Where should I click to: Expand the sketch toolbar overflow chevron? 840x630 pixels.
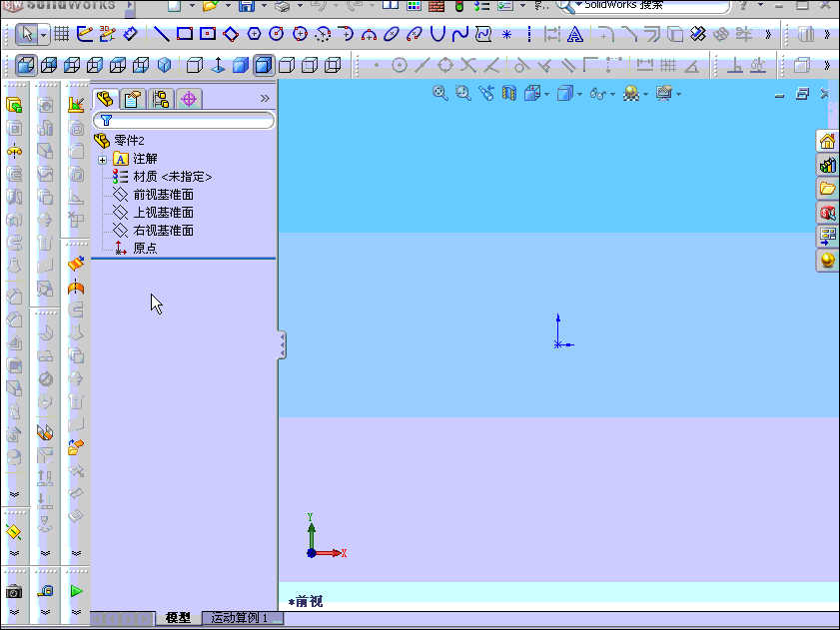click(768, 34)
